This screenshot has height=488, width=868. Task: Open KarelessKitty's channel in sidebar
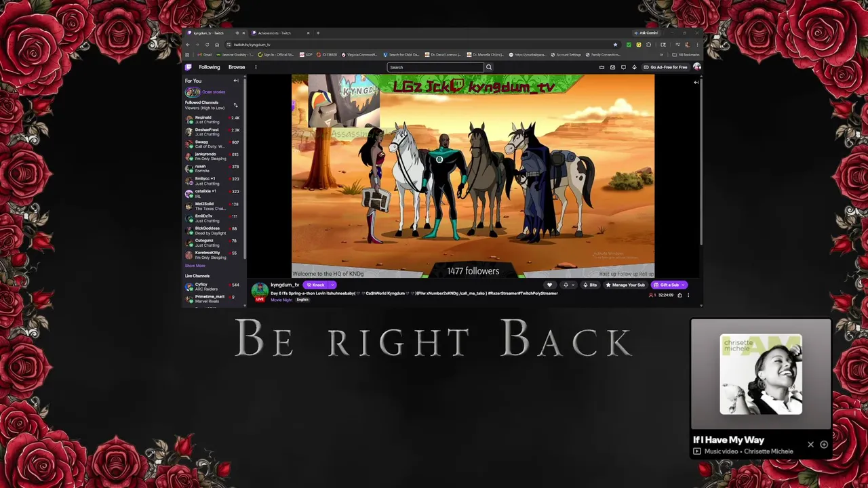click(x=213, y=255)
